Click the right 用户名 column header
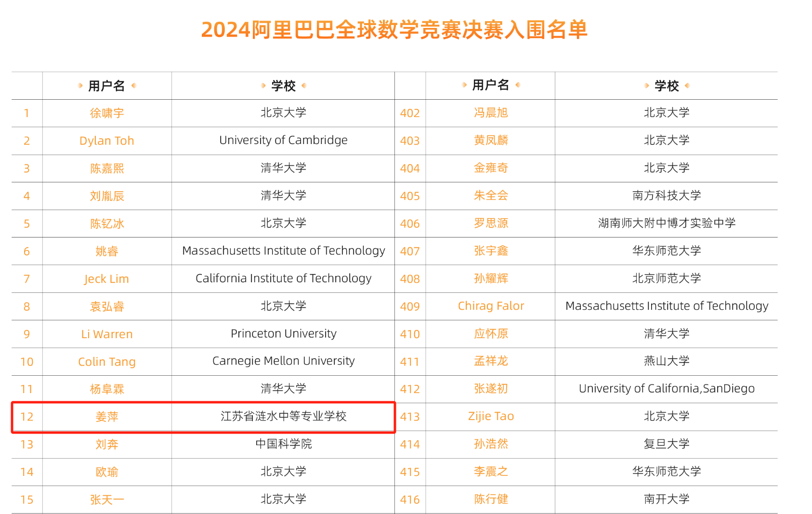The height and width of the screenshot is (514, 812). coord(491,85)
